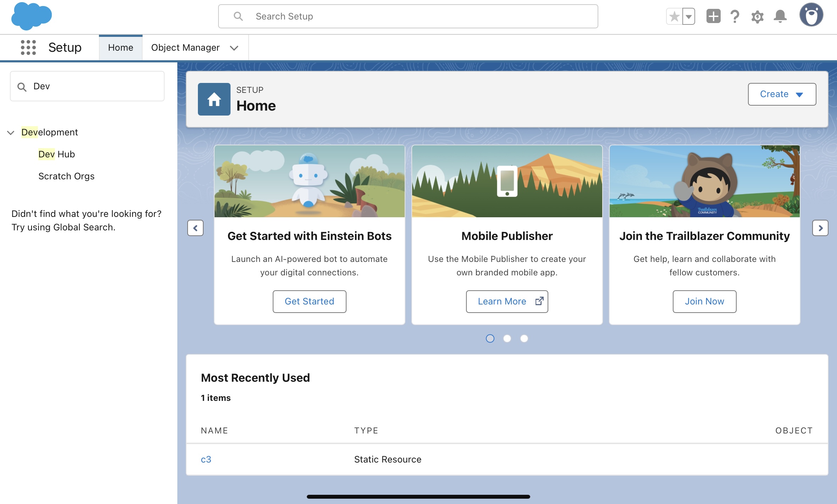Click the magnifier icon in Search Setup
837x504 pixels.
click(238, 16)
